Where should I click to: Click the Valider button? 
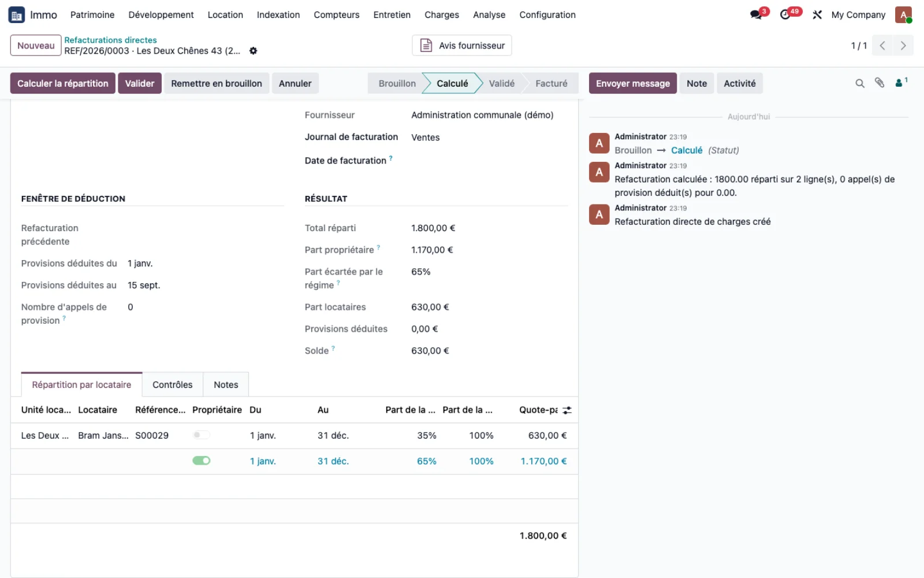pyautogui.click(x=140, y=83)
